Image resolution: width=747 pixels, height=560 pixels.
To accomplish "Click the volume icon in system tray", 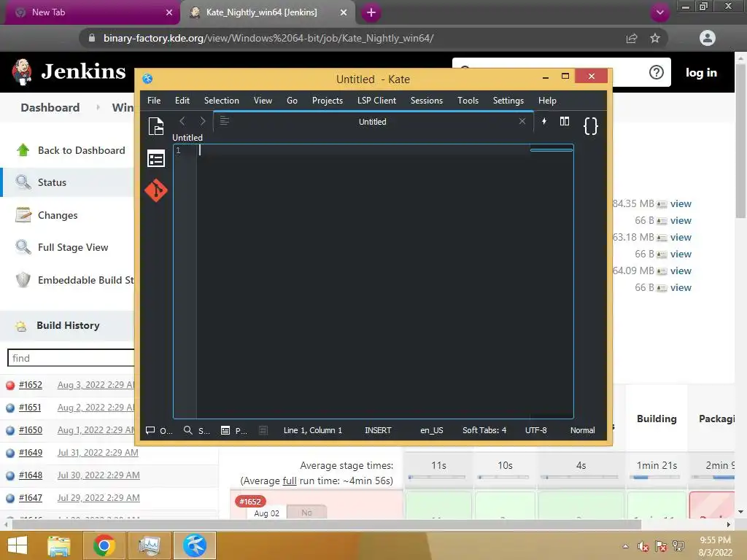I will click(x=643, y=546).
